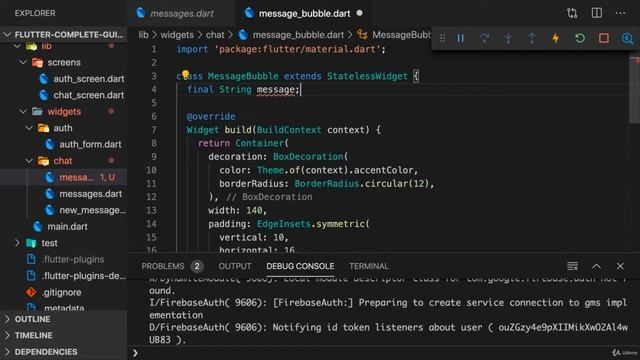Click lib in the breadcrumb path
640x360 pixels.
click(143, 35)
